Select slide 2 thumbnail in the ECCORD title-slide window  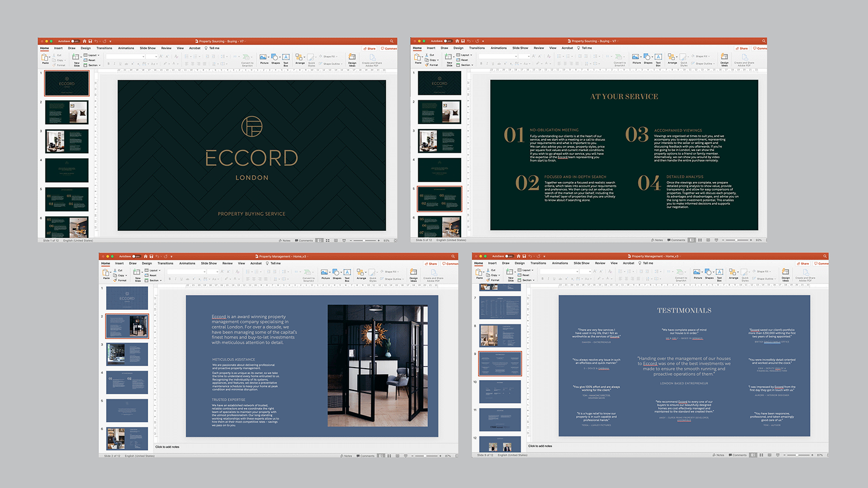pyautogui.click(x=67, y=112)
